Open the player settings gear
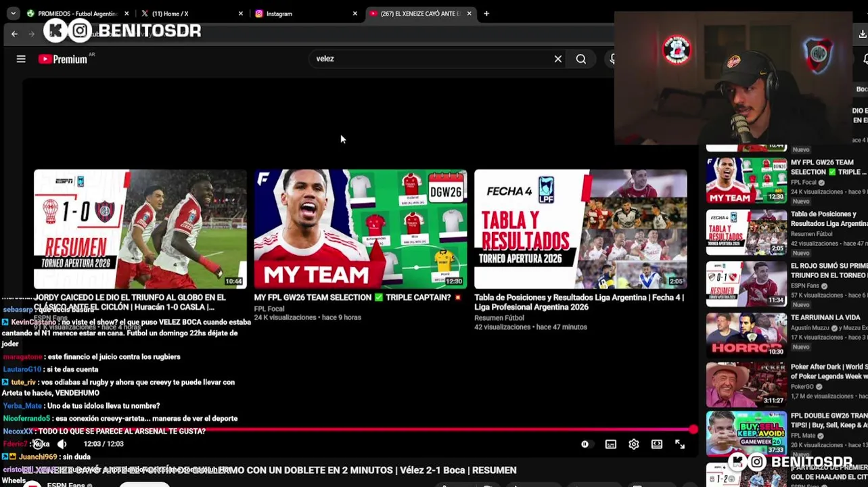This screenshot has width=868, height=487. point(634,444)
